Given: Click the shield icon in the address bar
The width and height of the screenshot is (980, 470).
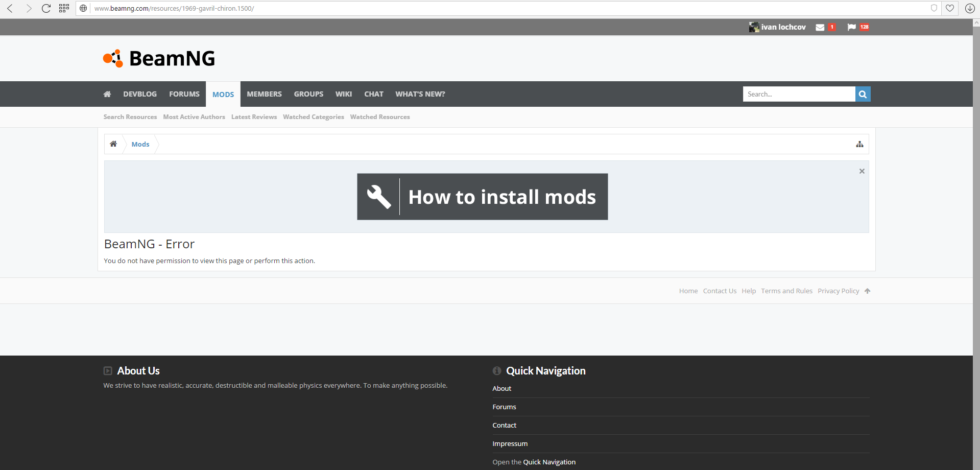Looking at the screenshot, I should click(934, 8).
